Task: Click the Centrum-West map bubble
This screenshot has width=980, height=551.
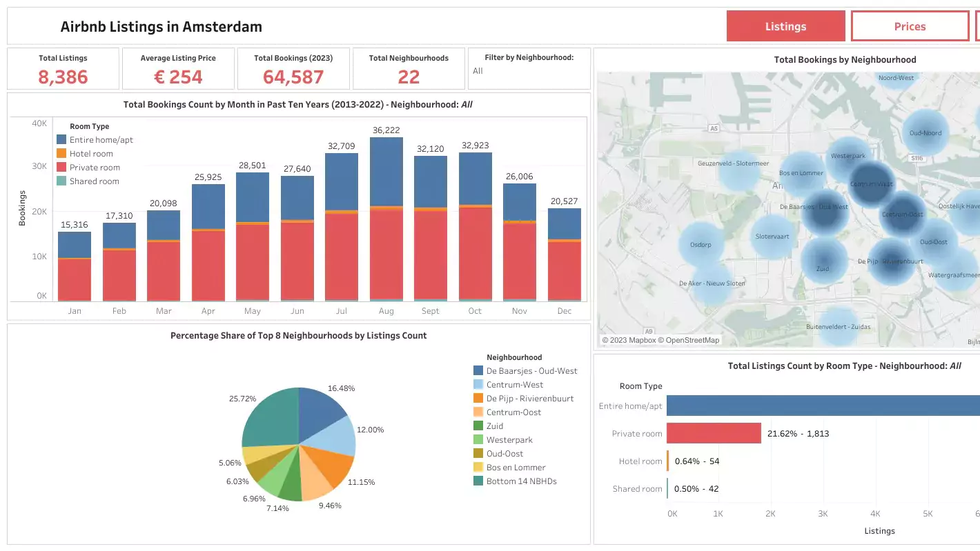Action: 871,184
